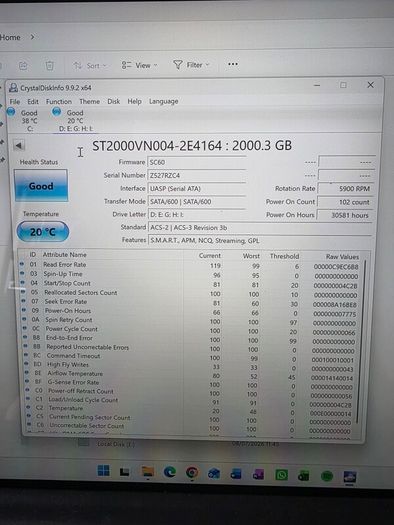Click status dot for Read Error Rate
This screenshot has width=394, height=525.
[x=22, y=264]
